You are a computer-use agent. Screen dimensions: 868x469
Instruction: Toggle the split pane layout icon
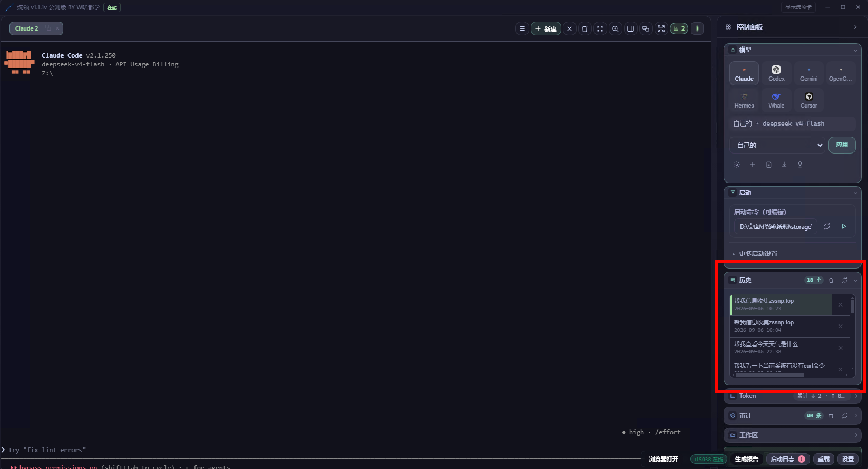pyautogui.click(x=630, y=29)
